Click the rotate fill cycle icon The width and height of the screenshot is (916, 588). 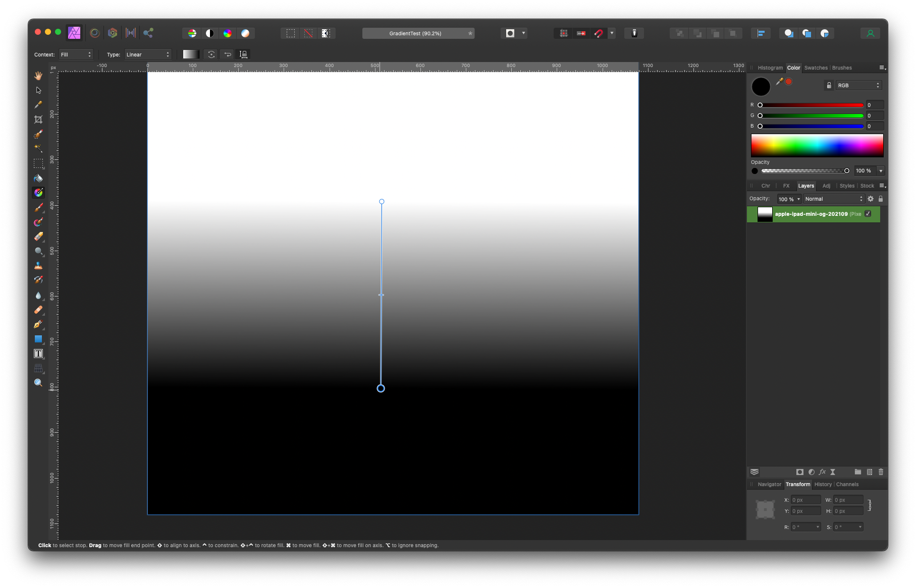(211, 54)
